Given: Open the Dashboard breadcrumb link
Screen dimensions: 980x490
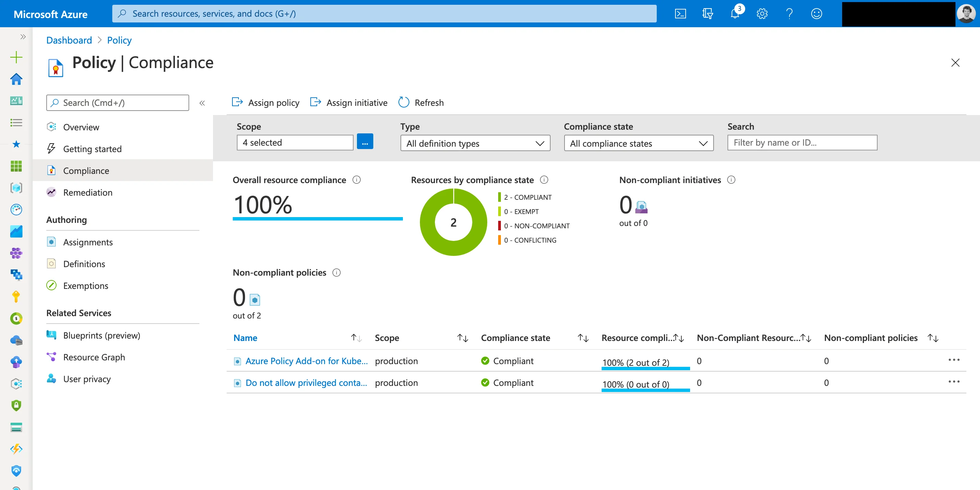Looking at the screenshot, I should pos(69,40).
